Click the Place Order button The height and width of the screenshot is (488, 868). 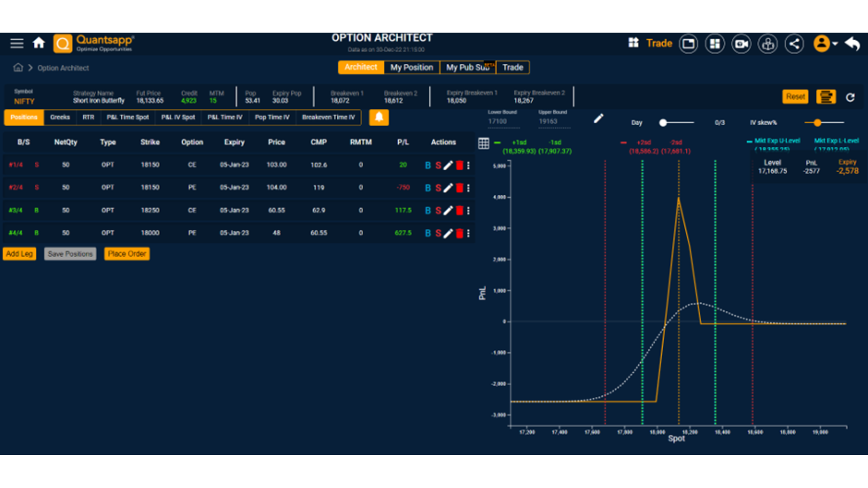[127, 254]
